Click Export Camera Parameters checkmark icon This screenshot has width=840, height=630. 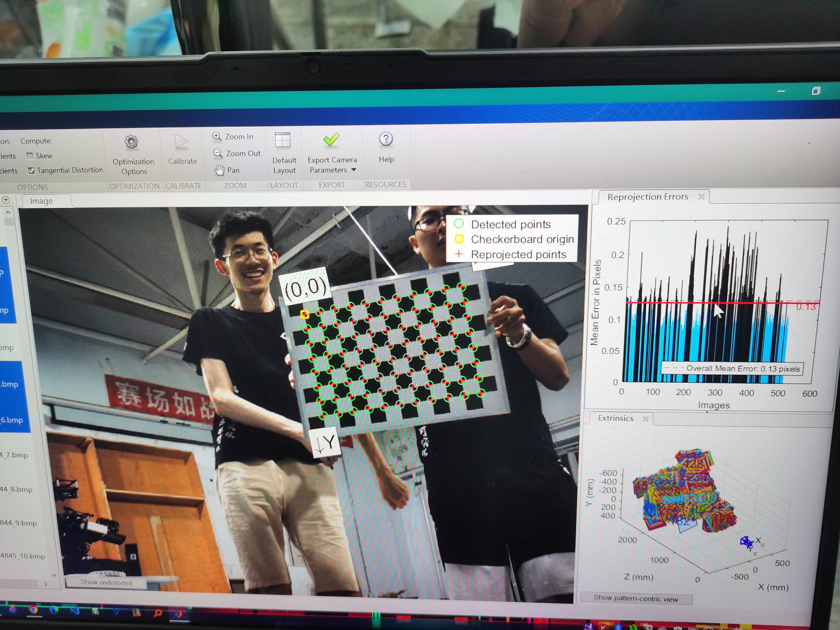331,139
